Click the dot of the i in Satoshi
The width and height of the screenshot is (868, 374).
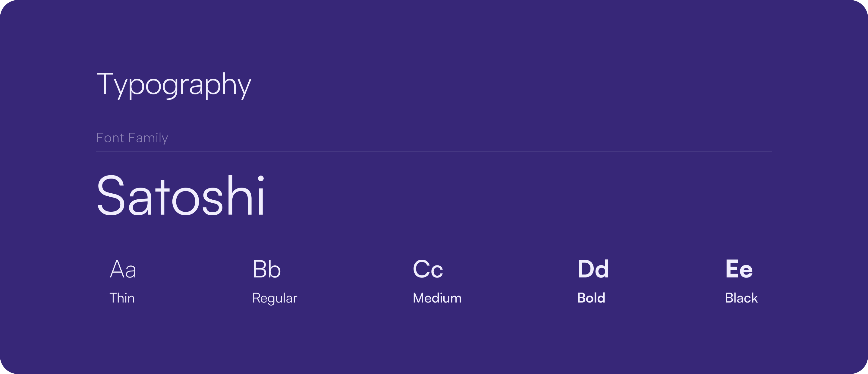coord(261,178)
